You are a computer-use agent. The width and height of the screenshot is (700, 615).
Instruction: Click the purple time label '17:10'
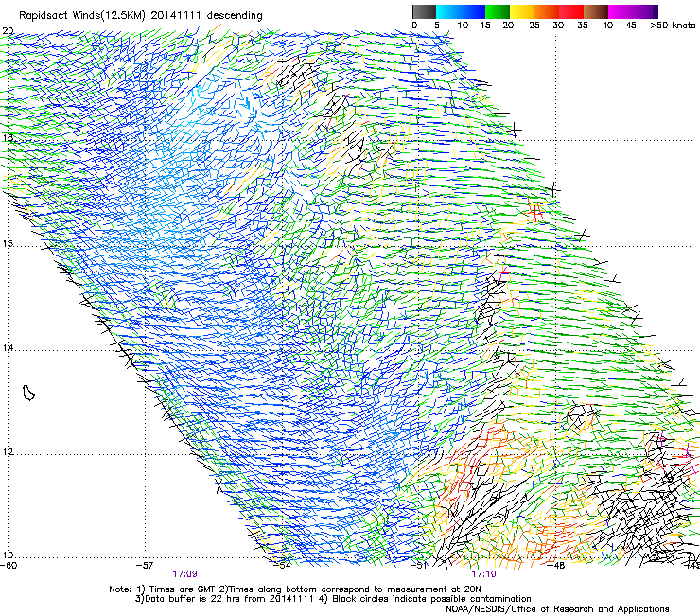point(483,574)
